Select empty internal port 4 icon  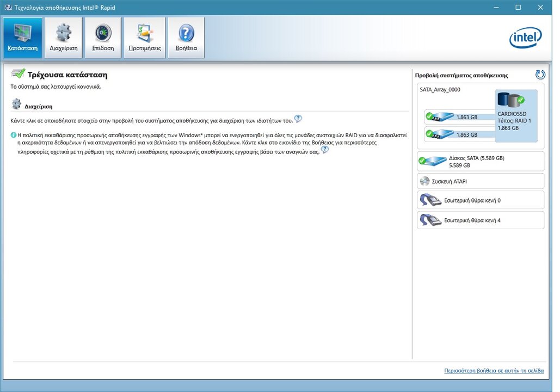point(431,220)
